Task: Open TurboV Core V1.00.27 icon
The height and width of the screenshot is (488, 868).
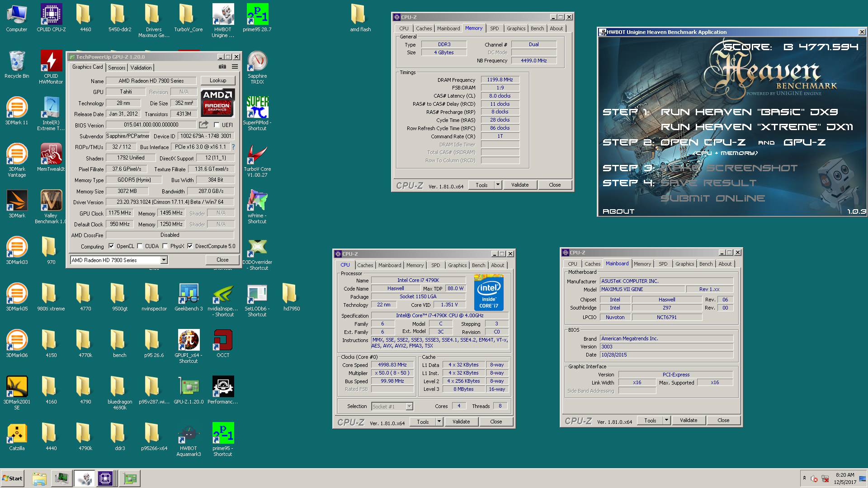Action: (x=257, y=160)
